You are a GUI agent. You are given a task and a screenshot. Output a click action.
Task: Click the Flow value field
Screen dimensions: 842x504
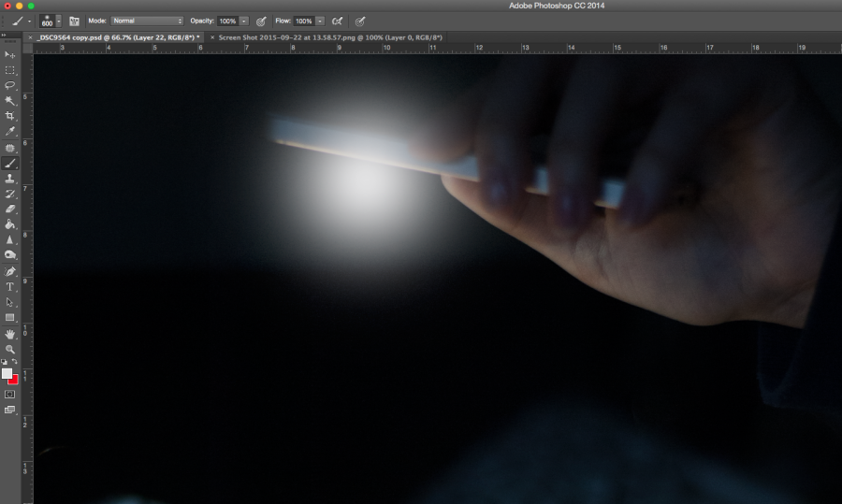point(304,21)
